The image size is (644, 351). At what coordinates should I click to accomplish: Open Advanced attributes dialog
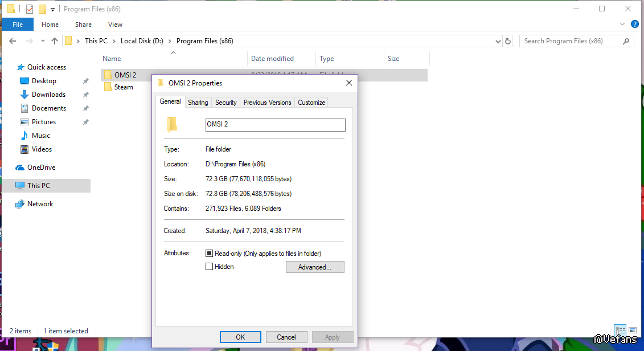[x=315, y=267]
